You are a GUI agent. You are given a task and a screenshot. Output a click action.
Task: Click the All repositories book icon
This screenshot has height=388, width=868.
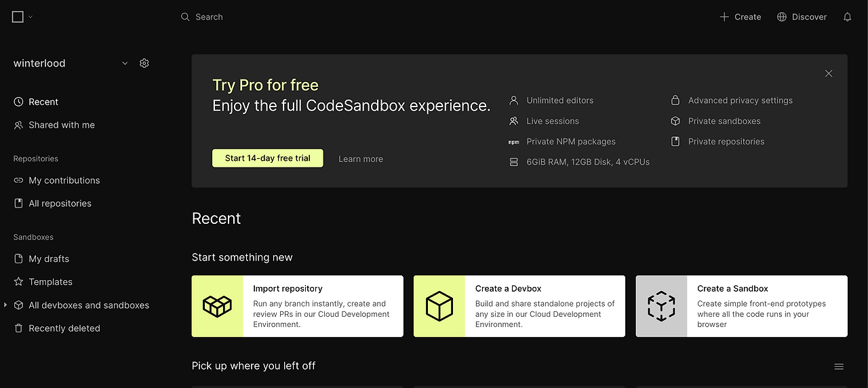tap(18, 203)
